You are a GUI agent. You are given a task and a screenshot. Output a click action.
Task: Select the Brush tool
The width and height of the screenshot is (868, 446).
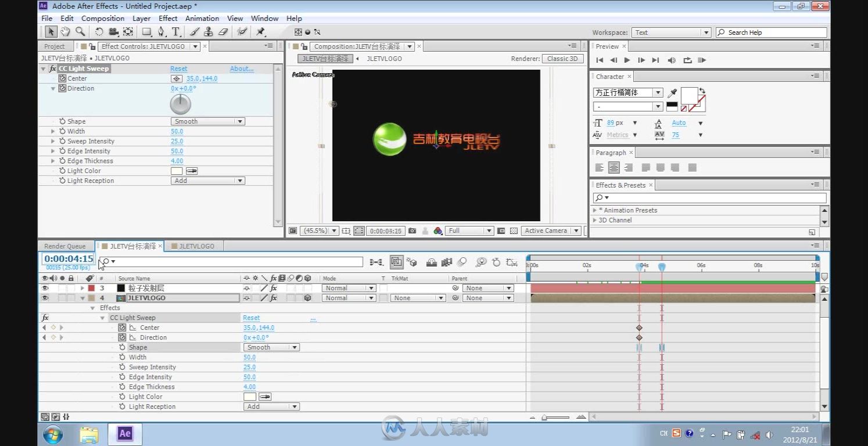click(195, 32)
